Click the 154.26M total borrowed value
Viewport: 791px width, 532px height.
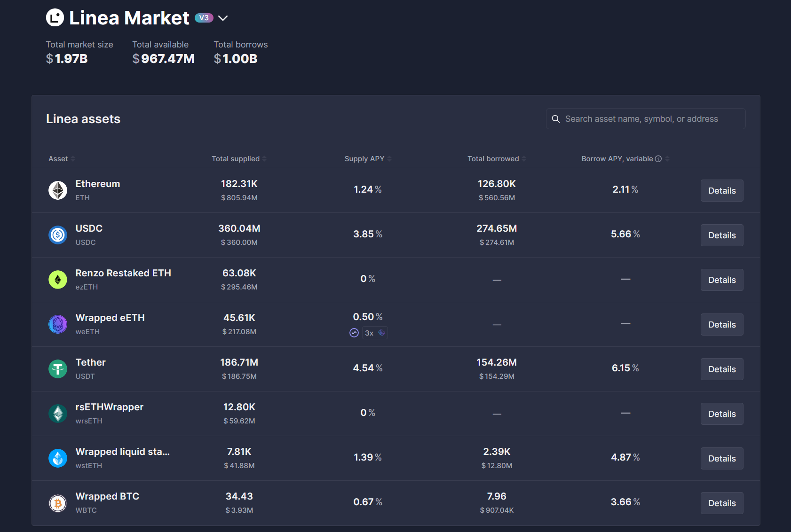point(497,362)
